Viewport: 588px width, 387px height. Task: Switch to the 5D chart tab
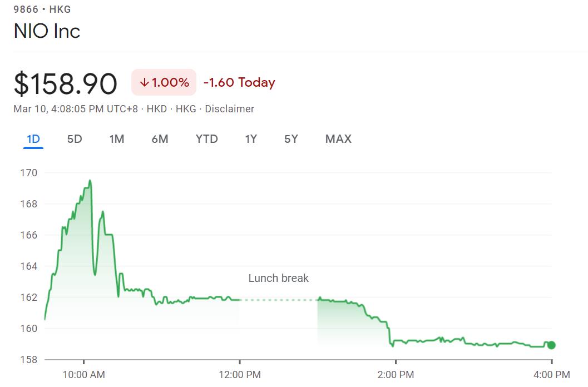[x=74, y=139]
